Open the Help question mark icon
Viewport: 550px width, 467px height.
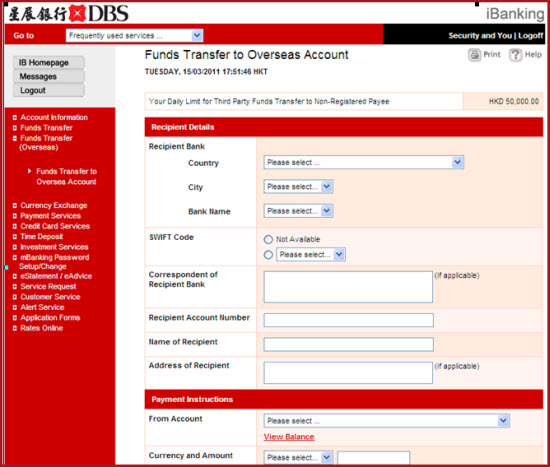click(516, 55)
